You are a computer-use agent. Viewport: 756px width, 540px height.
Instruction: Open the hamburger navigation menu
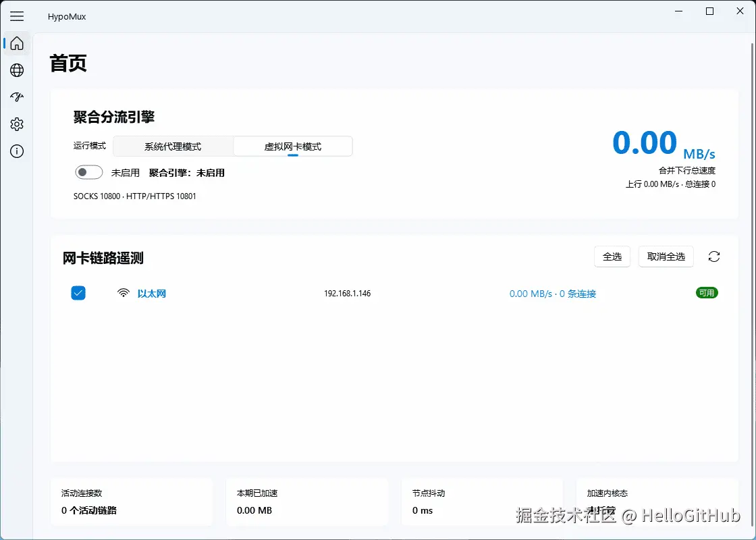pyautogui.click(x=17, y=16)
